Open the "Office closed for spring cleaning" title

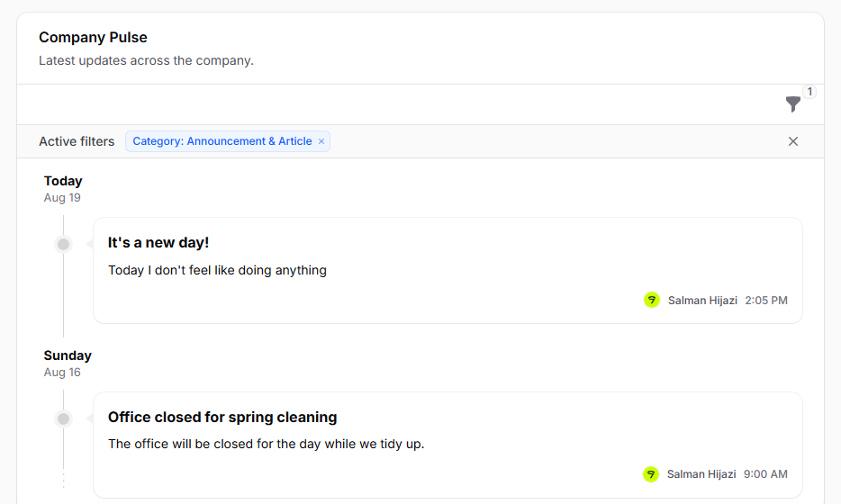click(x=222, y=417)
